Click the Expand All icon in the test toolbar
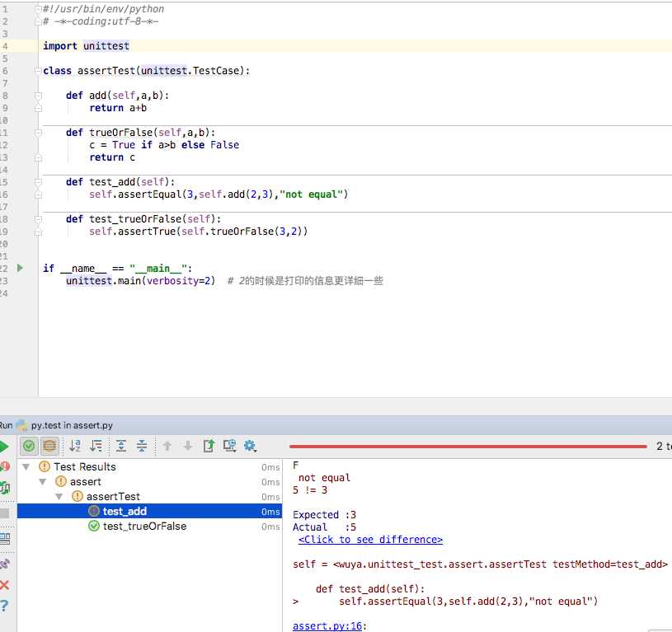 click(121, 446)
